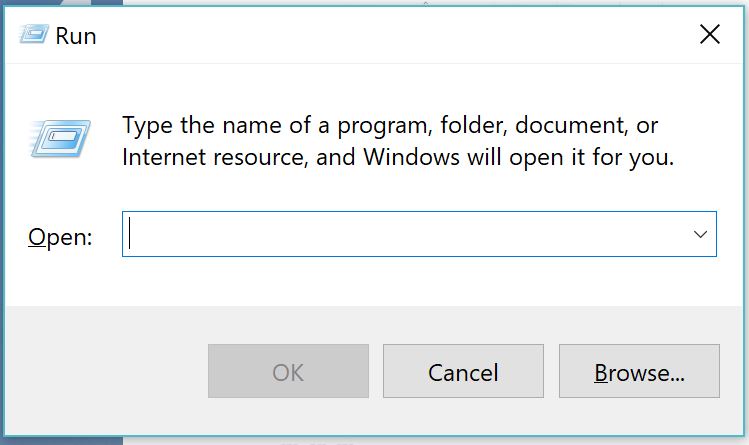
Task: Open the Browse... file picker
Action: coord(639,371)
